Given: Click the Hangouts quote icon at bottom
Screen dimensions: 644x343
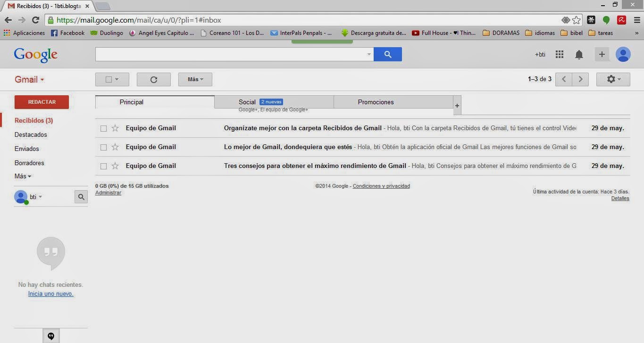Looking at the screenshot, I should pos(51,336).
